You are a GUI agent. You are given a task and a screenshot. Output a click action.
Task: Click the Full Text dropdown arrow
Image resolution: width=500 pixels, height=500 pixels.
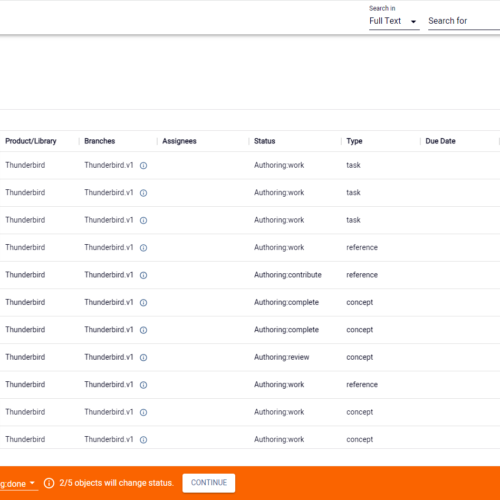tap(413, 22)
